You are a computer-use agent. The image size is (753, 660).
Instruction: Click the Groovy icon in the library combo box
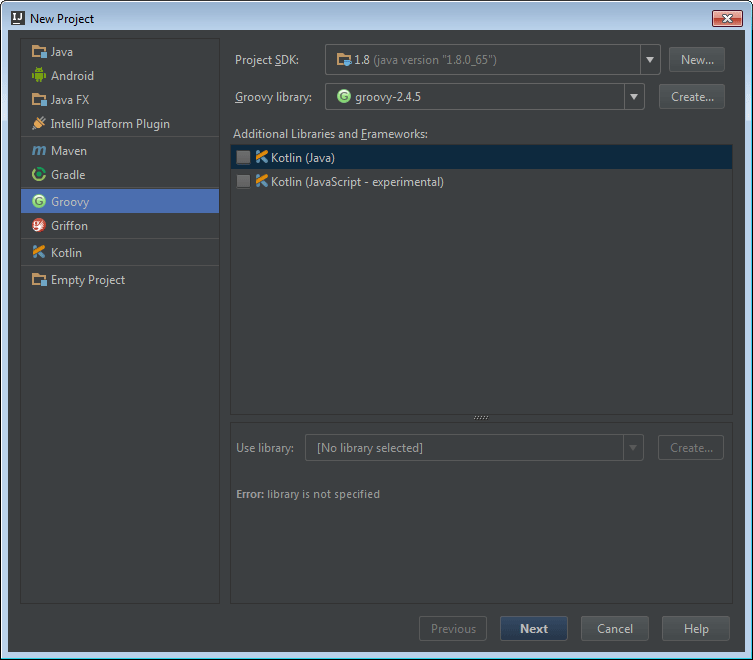click(x=344, y=97)
